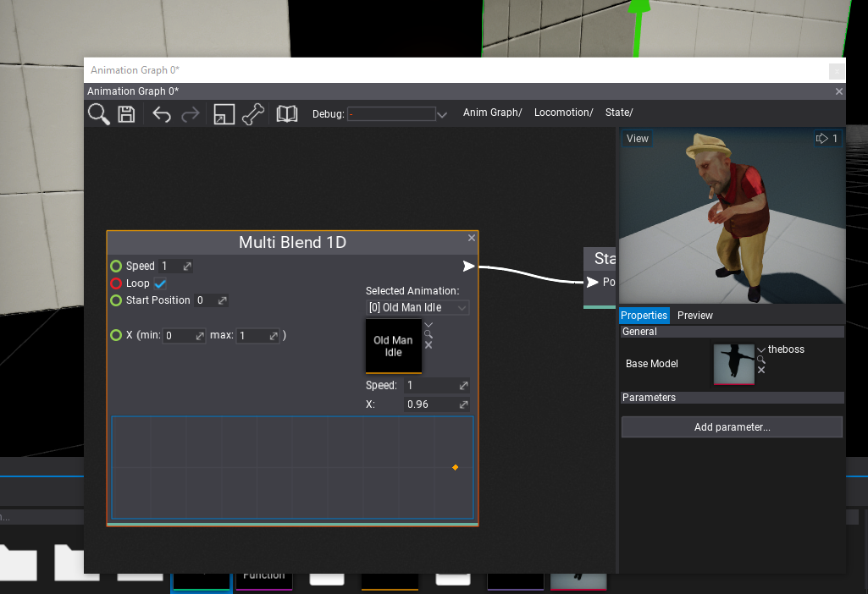
Task: Click slider arrow on X max field
Action: (x=274, y=336)
